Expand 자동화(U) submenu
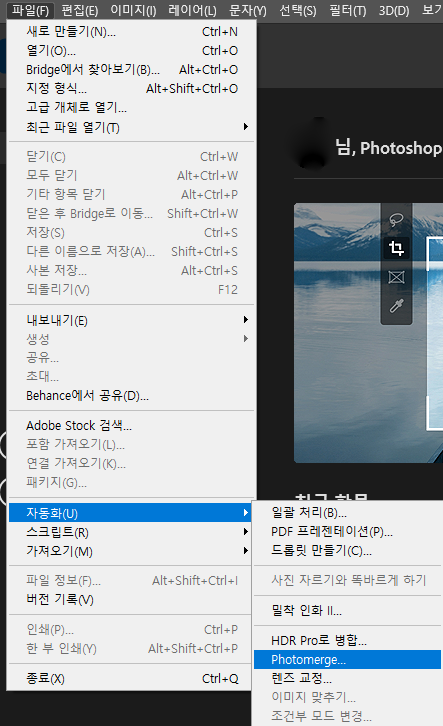The width and height of the screenshot is (443, 726). 130,513
